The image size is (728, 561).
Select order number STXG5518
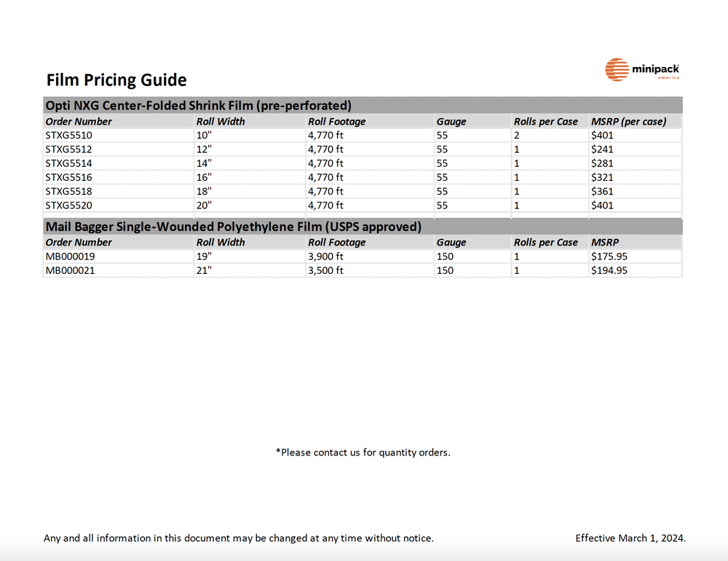(x=68, y=191)
